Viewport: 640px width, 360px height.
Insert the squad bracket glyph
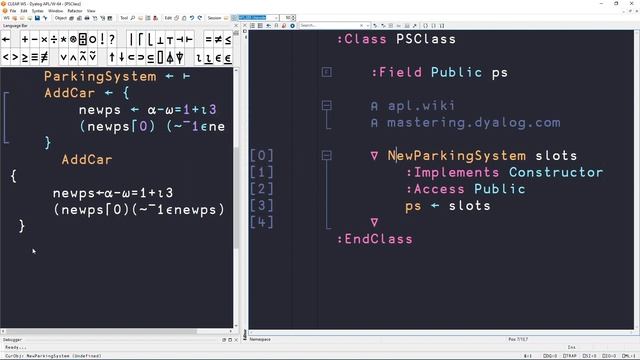pyautogui.click(x=160, y=58)
